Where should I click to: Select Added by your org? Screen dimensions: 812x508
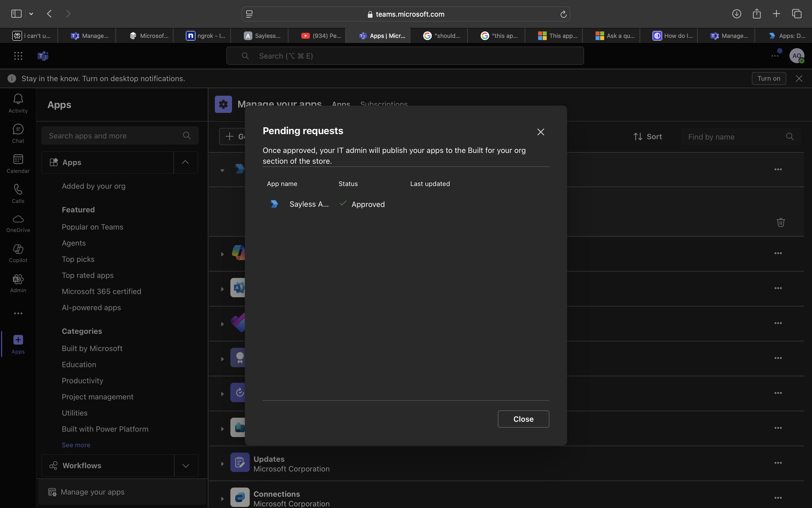(94, 186)
